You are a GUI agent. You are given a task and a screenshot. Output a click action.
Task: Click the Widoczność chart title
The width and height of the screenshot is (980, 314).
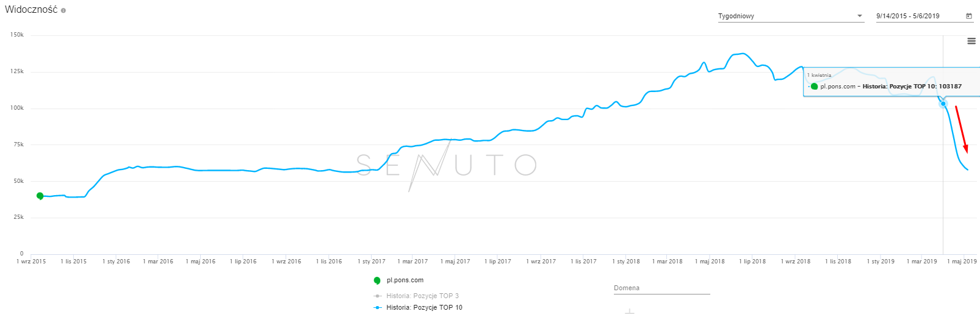(x=31, y=10)
